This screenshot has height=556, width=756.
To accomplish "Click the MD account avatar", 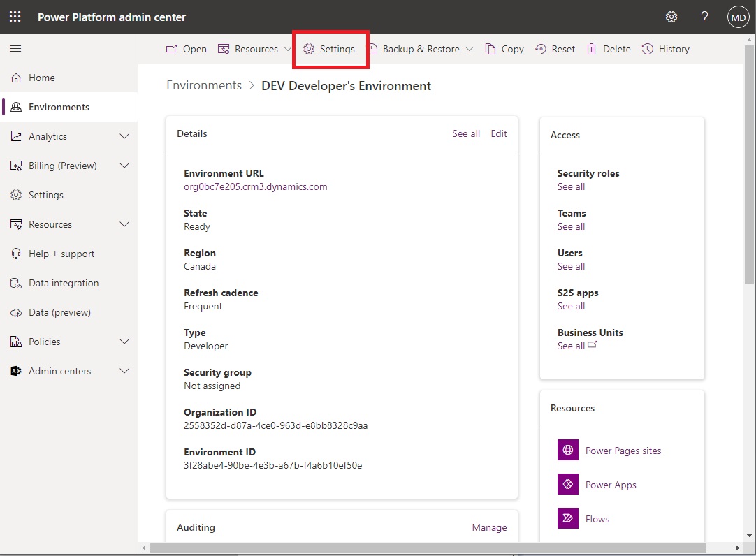I will (x=738, y=17).
